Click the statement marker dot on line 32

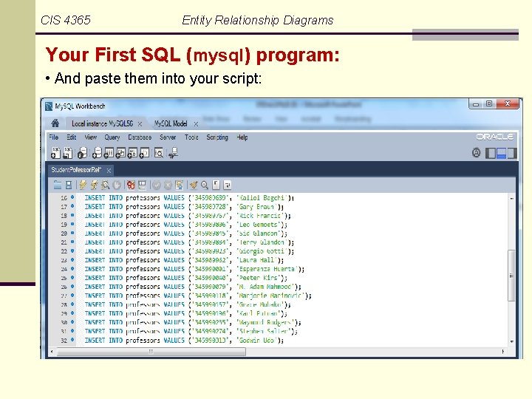tap(72, 340)
